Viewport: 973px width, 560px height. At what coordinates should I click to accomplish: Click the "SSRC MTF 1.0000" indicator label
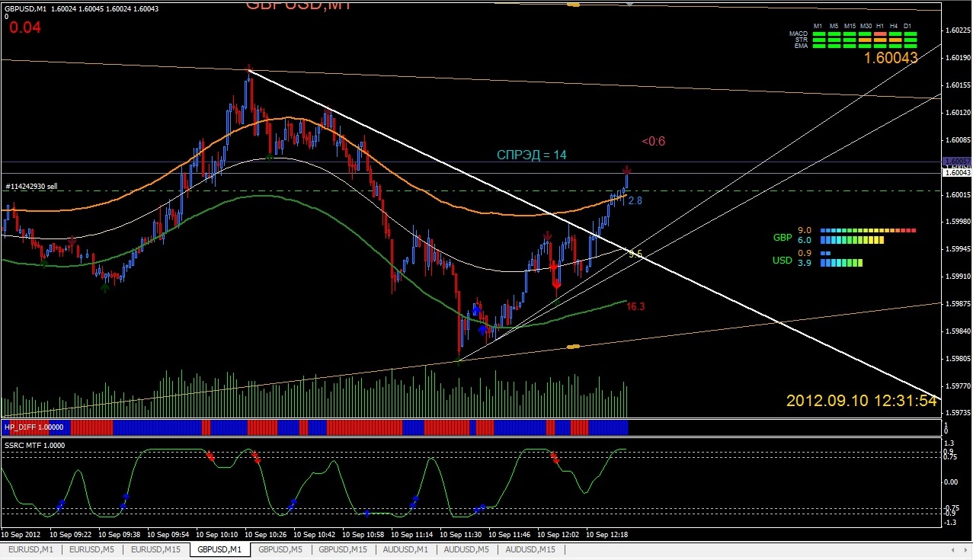[35, 445]
